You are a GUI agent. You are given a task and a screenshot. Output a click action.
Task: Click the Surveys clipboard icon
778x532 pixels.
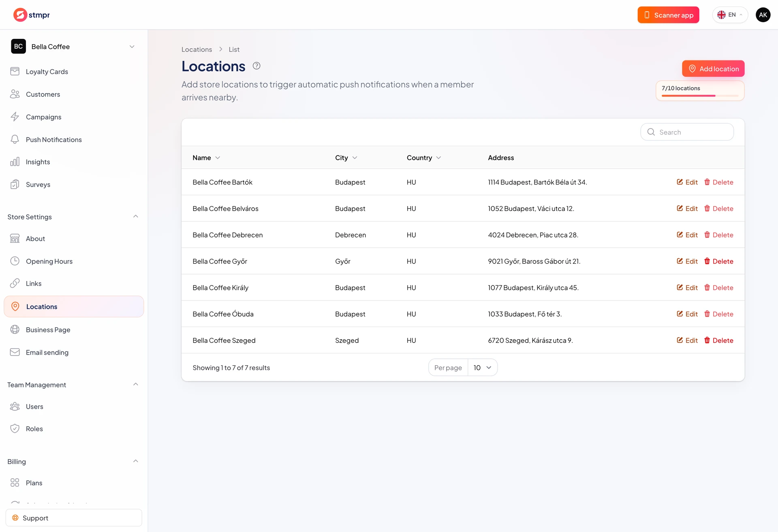tap(15, 184)
